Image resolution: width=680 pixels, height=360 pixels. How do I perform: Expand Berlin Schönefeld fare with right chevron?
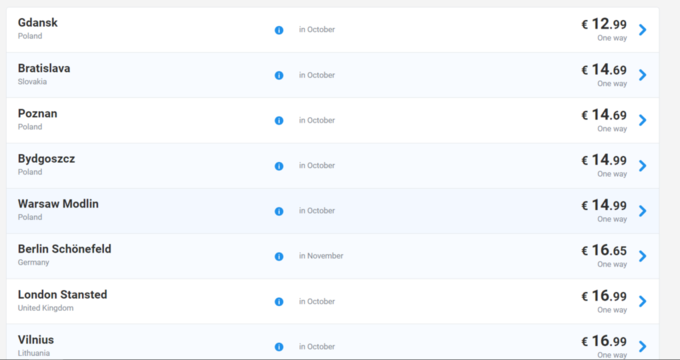point(643,256)
